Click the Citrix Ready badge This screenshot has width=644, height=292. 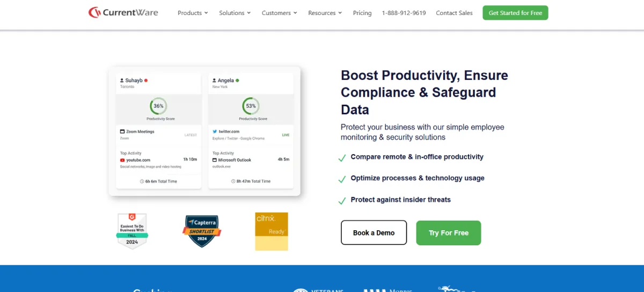(x=271, y=231)
